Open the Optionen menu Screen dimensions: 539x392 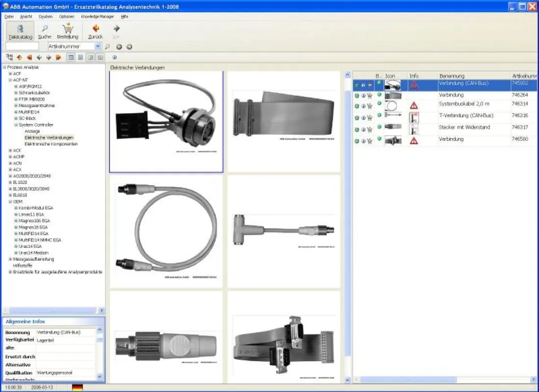[67, 17]
